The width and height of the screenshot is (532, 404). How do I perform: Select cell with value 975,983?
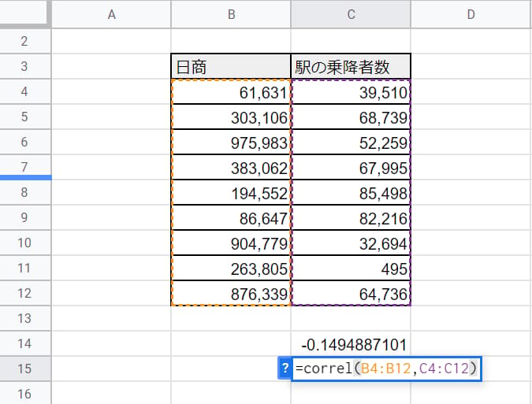[231, 142]
